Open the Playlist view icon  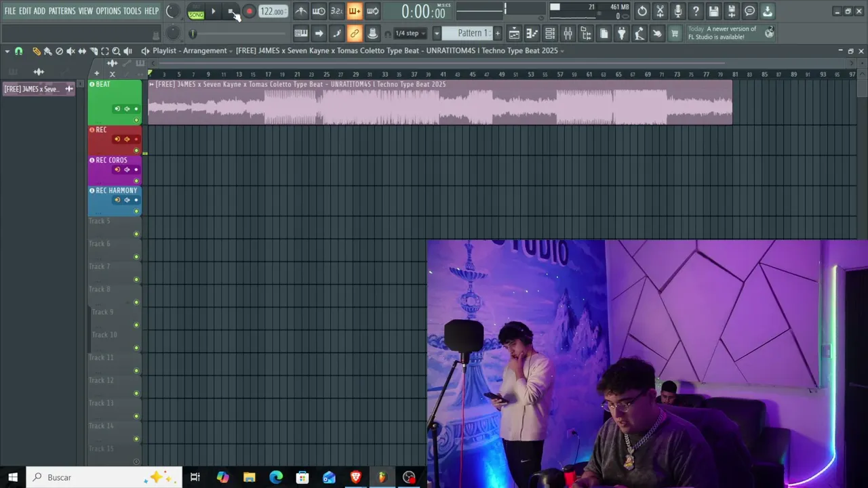point(514,33)
